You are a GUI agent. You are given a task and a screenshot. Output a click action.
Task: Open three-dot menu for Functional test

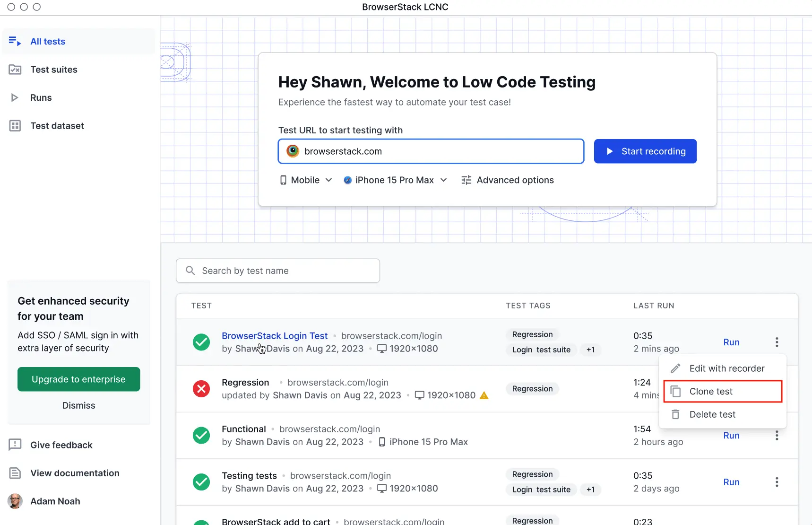777,436
